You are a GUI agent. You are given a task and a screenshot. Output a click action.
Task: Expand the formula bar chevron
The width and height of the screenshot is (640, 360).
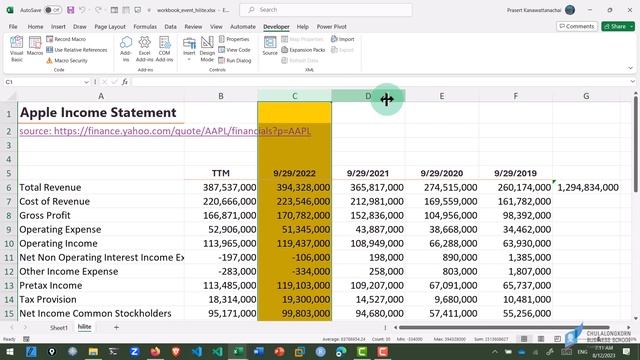pos(632,82)
